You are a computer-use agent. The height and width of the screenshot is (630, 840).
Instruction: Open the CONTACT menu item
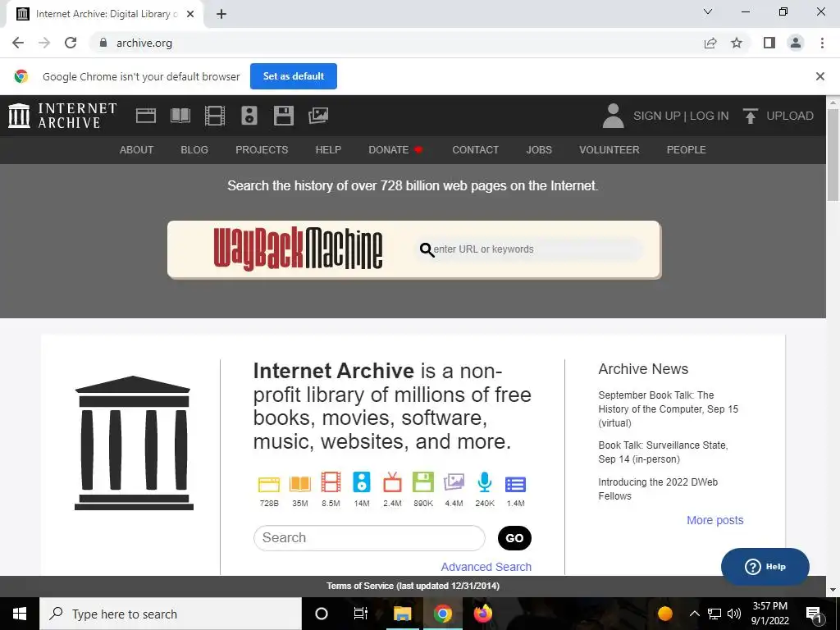coord(475,150)
